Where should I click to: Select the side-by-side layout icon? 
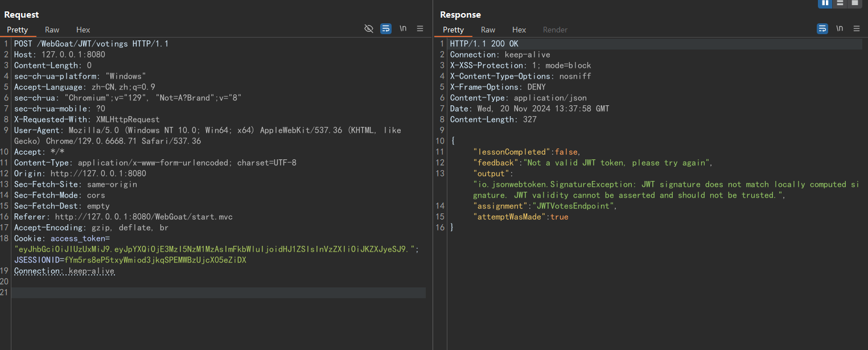click(825, 3)
